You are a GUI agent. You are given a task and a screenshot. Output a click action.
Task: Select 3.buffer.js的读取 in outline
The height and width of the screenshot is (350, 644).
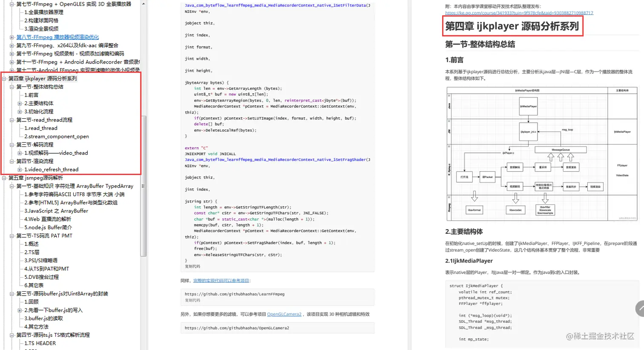point(43,318)
